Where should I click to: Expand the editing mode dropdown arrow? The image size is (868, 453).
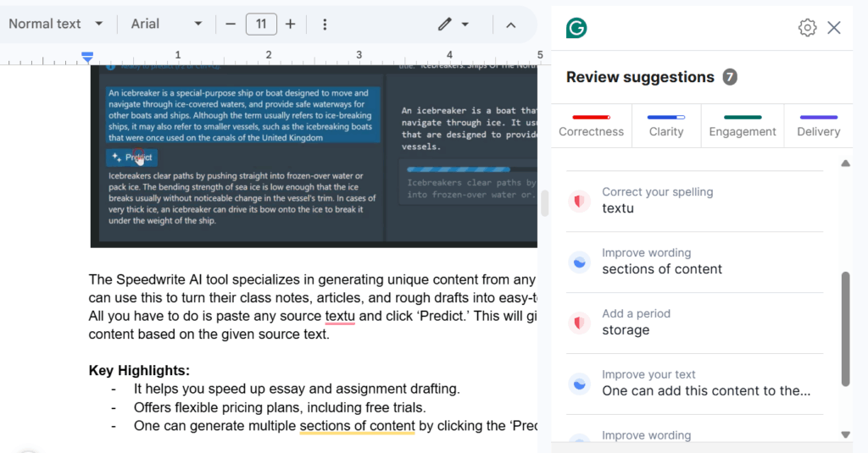click(x=465, y=25)
